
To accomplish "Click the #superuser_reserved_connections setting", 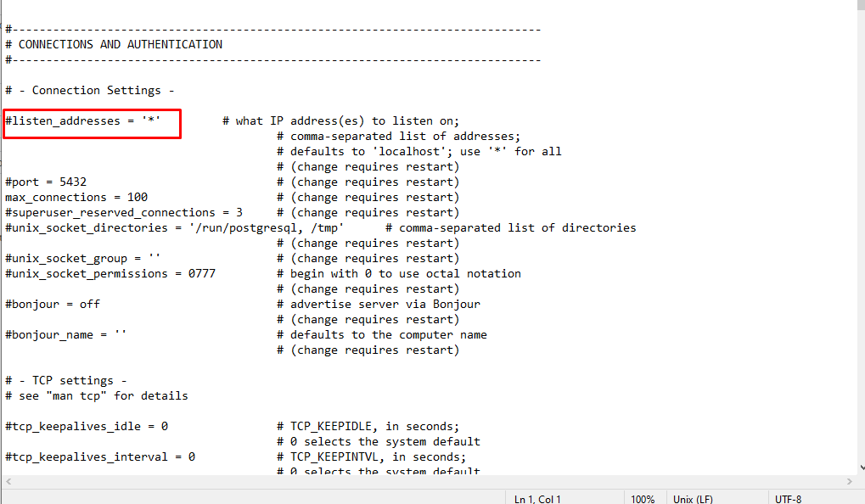I will pos(123,212).
